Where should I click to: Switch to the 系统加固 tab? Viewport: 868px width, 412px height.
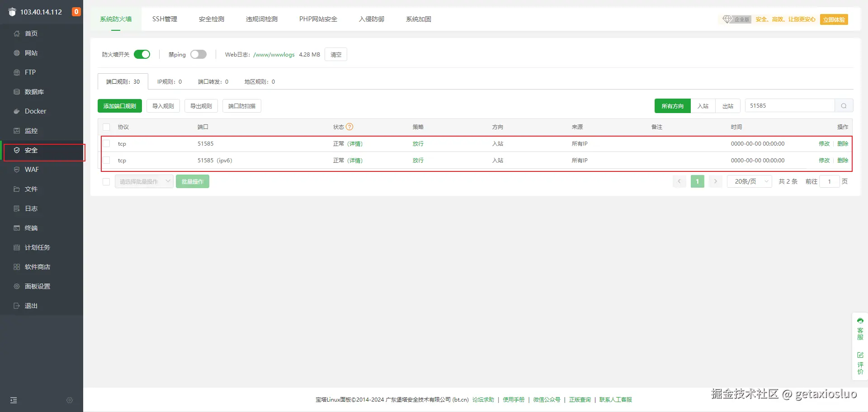pos(419,19)
